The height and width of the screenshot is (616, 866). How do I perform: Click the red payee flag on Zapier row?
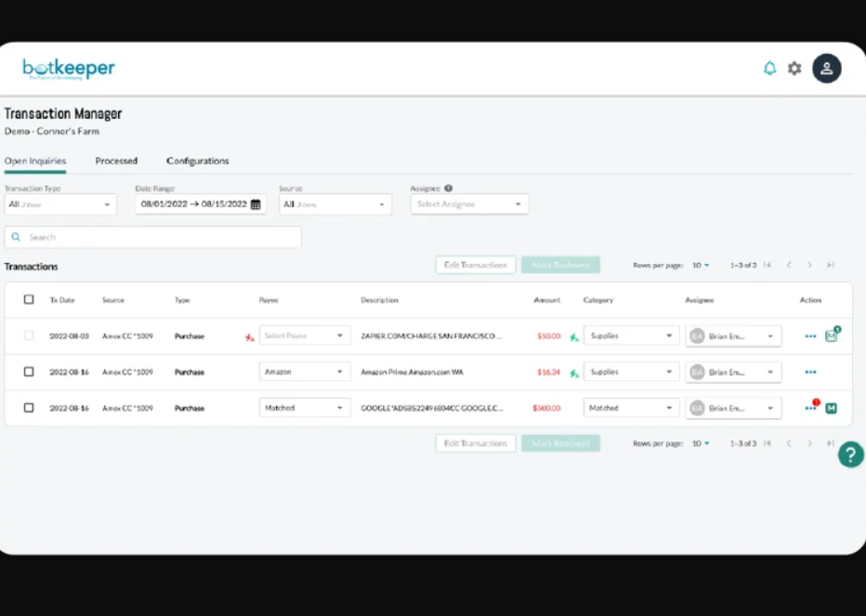click(250, 337)
